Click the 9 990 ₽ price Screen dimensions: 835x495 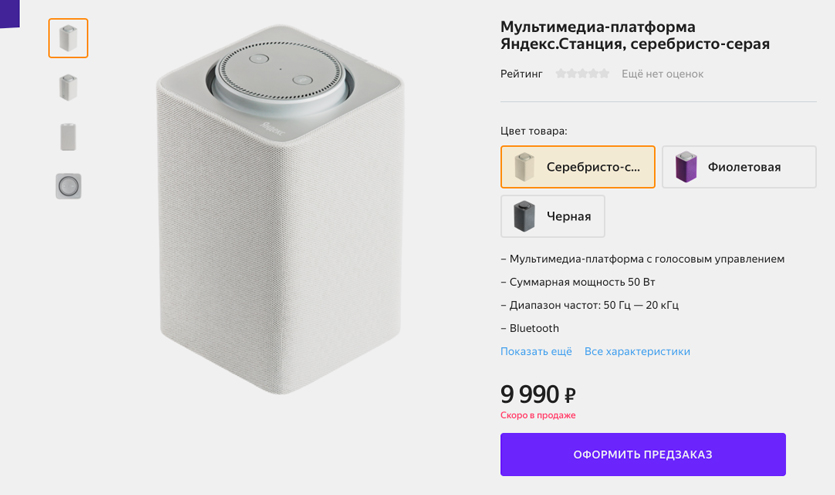(538, 395)
